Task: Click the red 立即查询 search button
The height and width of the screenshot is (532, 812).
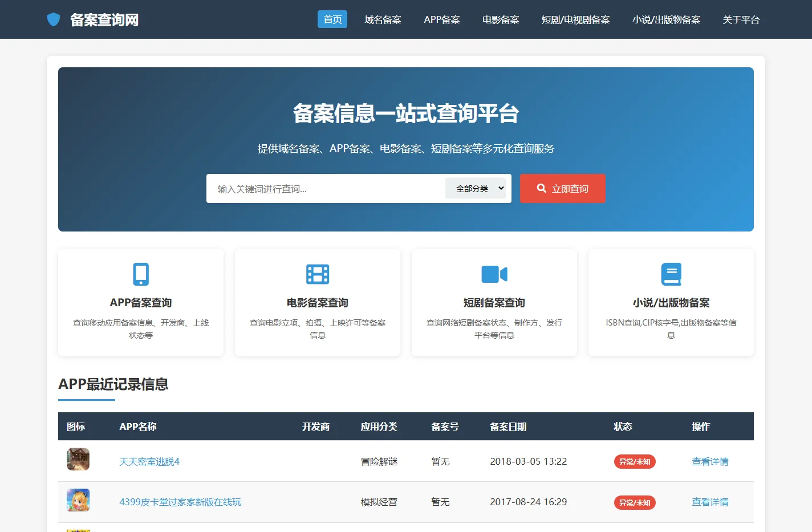Action: tap(563, 189)
